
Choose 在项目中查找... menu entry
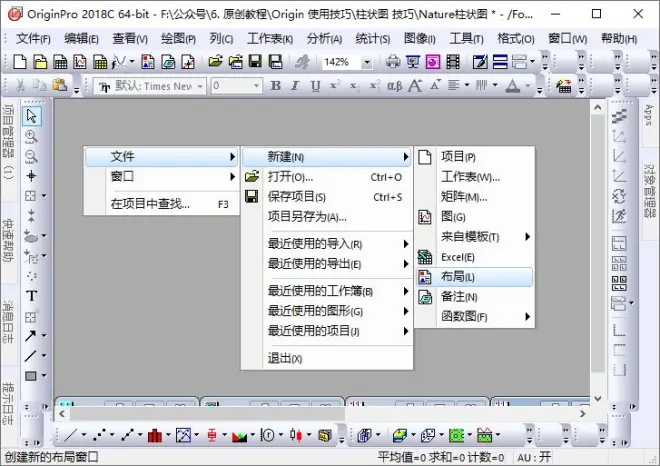click(x=162, y=204)
